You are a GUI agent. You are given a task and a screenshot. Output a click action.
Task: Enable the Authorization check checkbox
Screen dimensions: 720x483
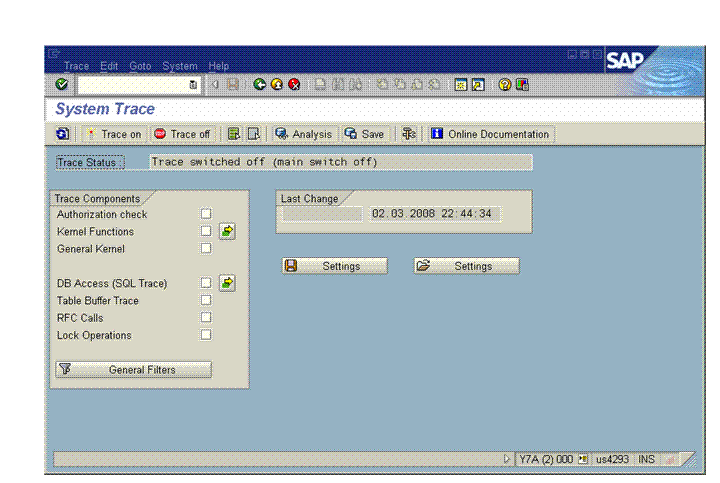point(206,214)
